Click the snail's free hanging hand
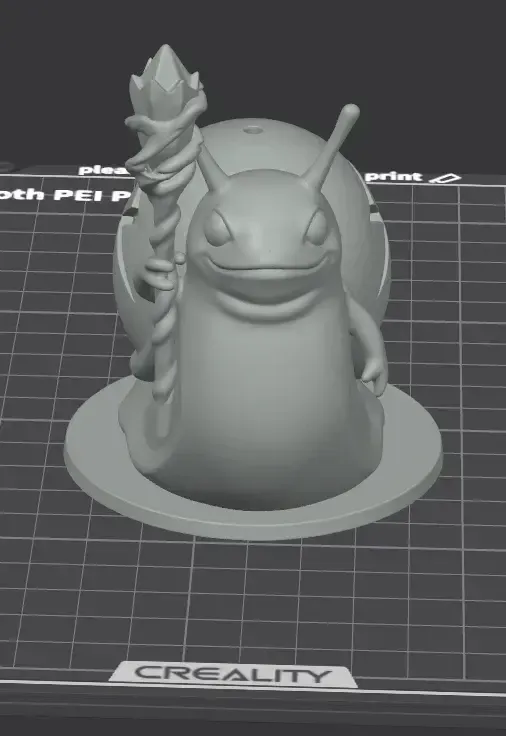 tap(374, 372)
